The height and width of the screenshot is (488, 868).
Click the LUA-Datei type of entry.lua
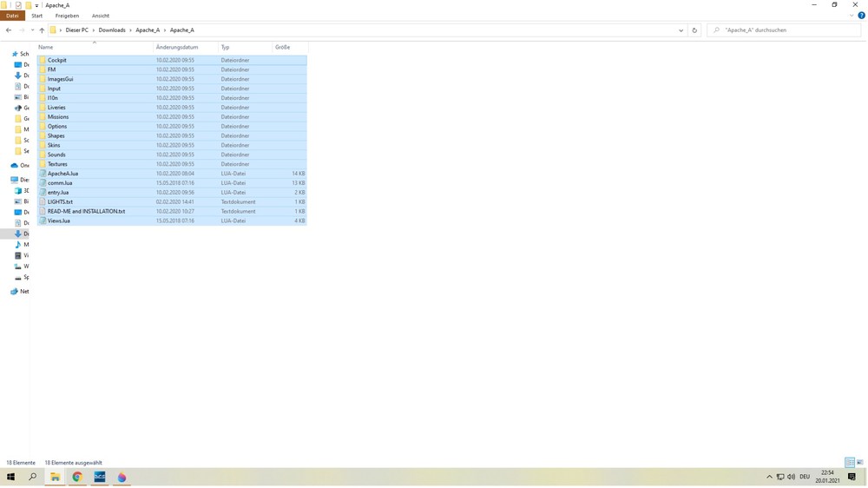pyautogui.click(x=233, y=192)
